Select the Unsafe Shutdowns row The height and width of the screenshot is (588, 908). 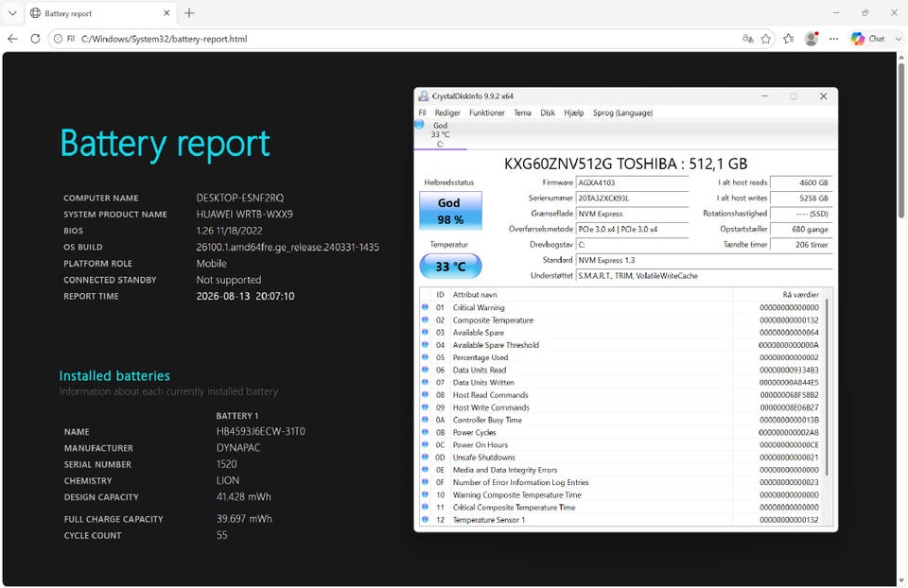(x=620, y=458)
